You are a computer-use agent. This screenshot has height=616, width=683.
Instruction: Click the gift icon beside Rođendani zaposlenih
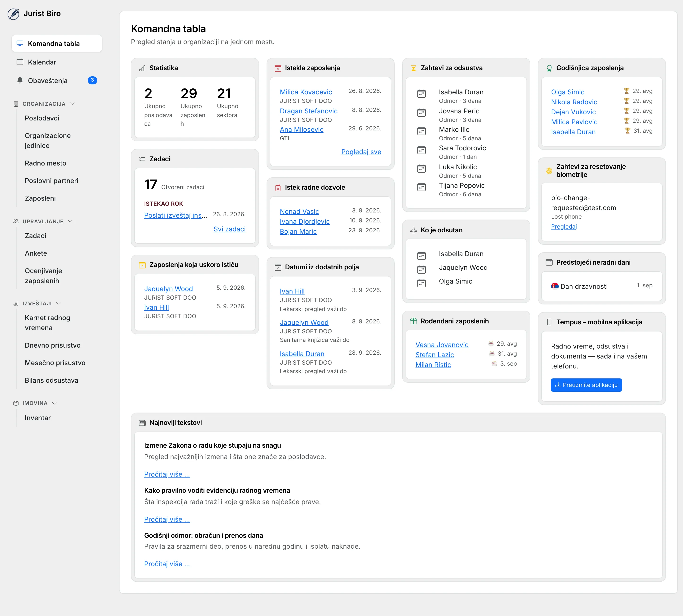413,321
